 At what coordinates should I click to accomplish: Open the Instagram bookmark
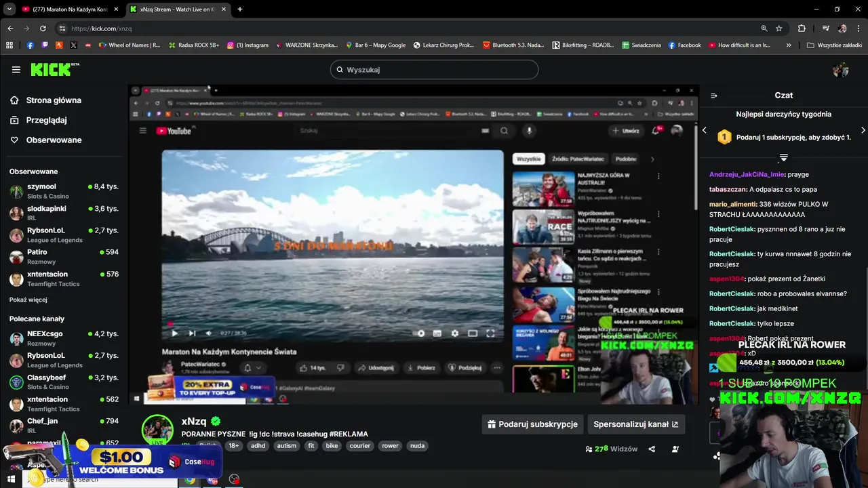pyautogui.click(x=248, y=45)
